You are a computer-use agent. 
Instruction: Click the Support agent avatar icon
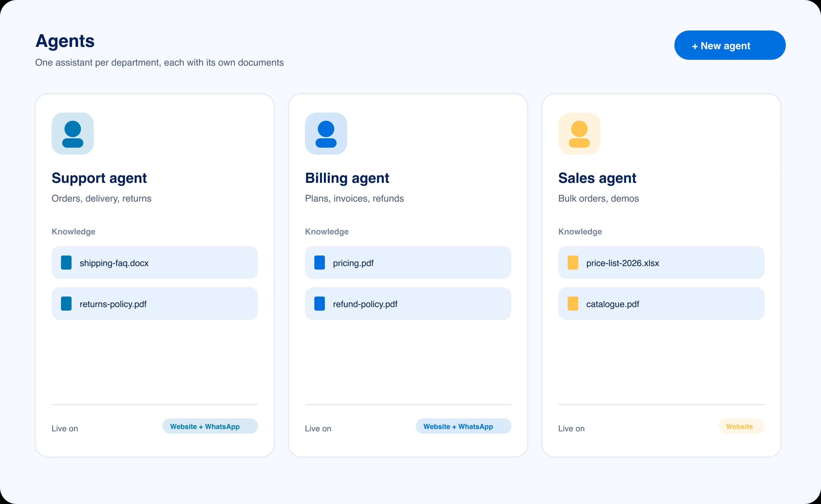73,134
